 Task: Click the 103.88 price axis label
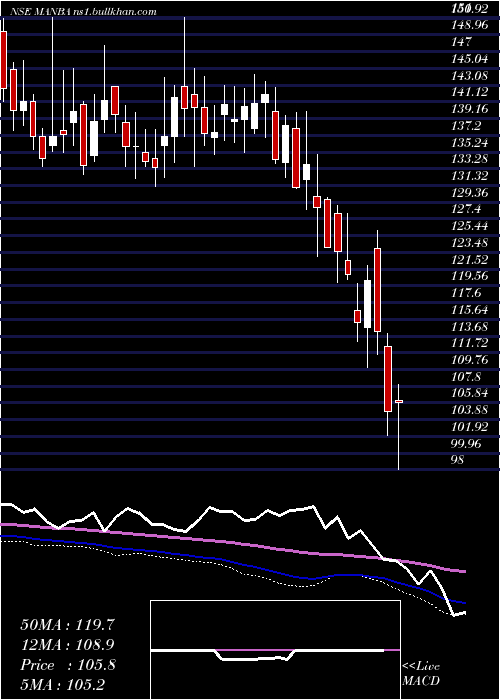[470, 410]
